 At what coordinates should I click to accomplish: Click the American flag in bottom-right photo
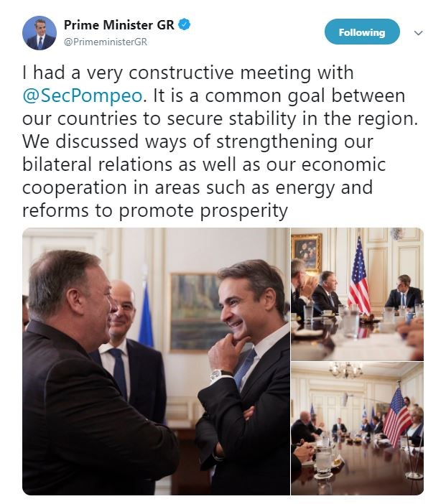point(397,415)
